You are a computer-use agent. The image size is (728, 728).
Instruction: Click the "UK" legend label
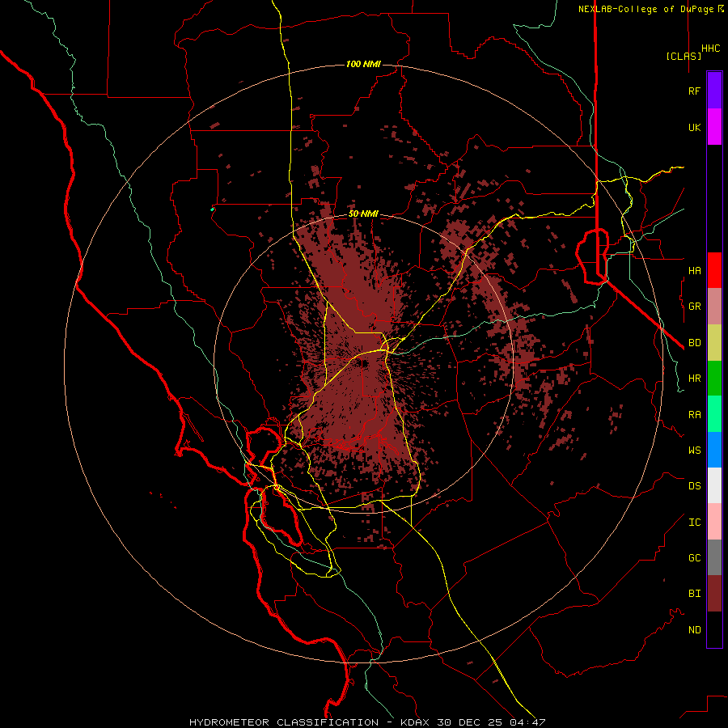coord(694,127)
